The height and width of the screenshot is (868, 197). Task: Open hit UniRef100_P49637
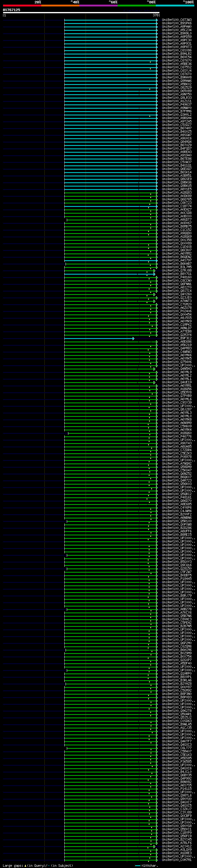(x=177, y=104)
